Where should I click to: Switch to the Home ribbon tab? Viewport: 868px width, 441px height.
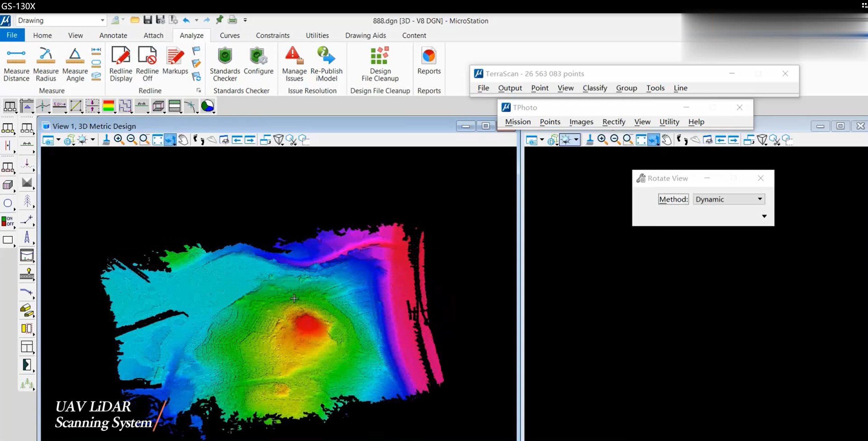click(x=42, y=35)
